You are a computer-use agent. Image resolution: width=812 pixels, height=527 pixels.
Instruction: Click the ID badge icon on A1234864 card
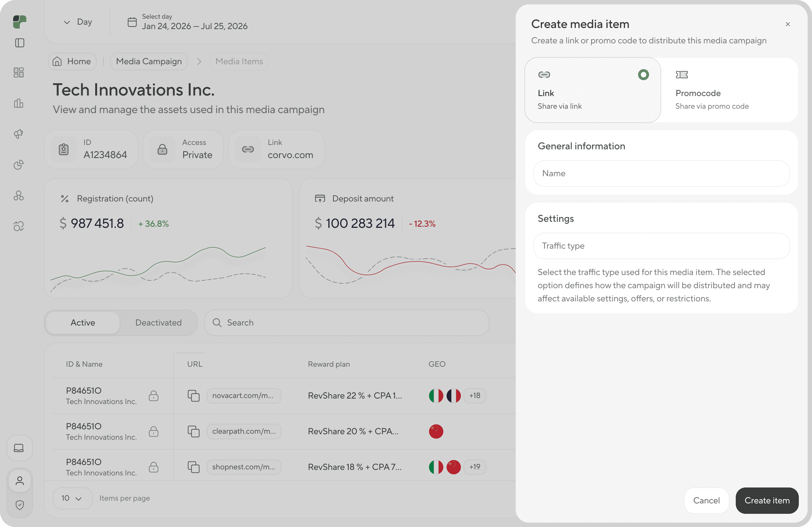click(x=64, y=150)
